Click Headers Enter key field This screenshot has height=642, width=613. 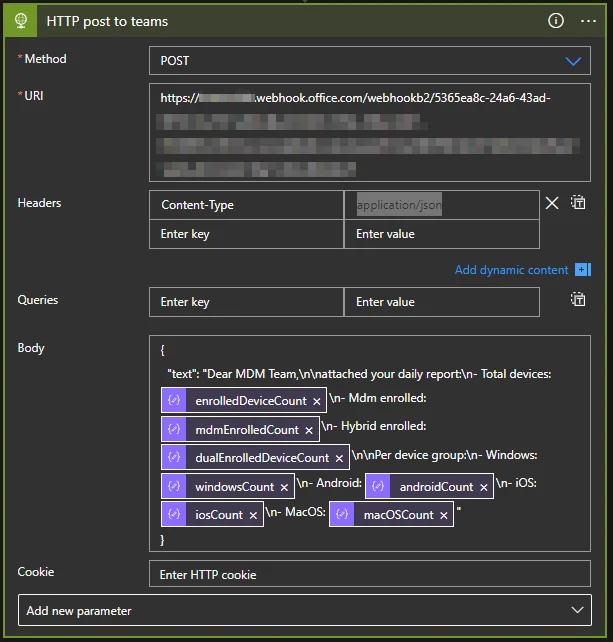pos(246,234)
